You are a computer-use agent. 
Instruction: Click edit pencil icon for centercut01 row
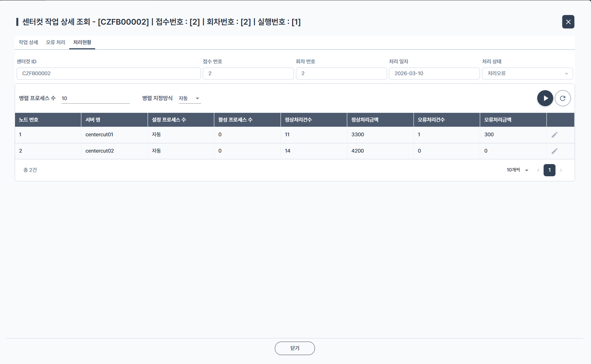555,135
